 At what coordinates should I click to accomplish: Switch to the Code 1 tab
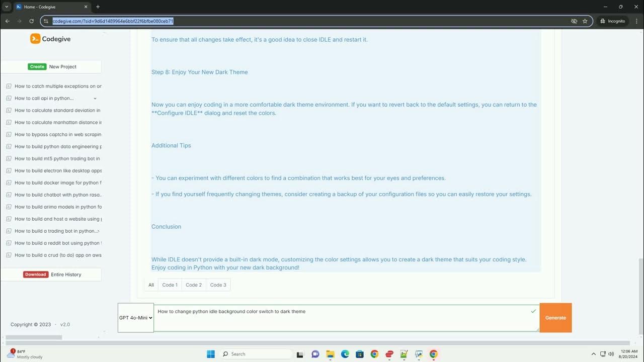coord(170,285)
